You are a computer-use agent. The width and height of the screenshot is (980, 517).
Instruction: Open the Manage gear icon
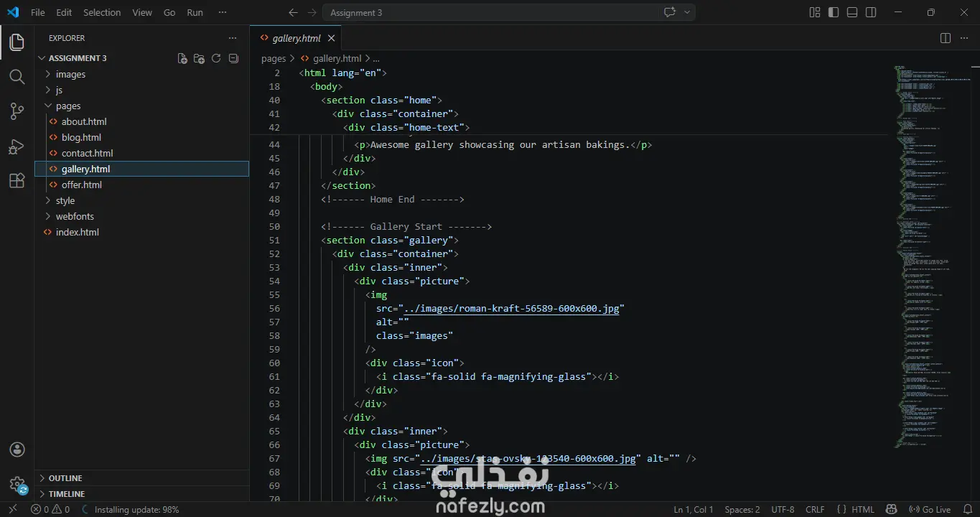(x=17, y=485)
